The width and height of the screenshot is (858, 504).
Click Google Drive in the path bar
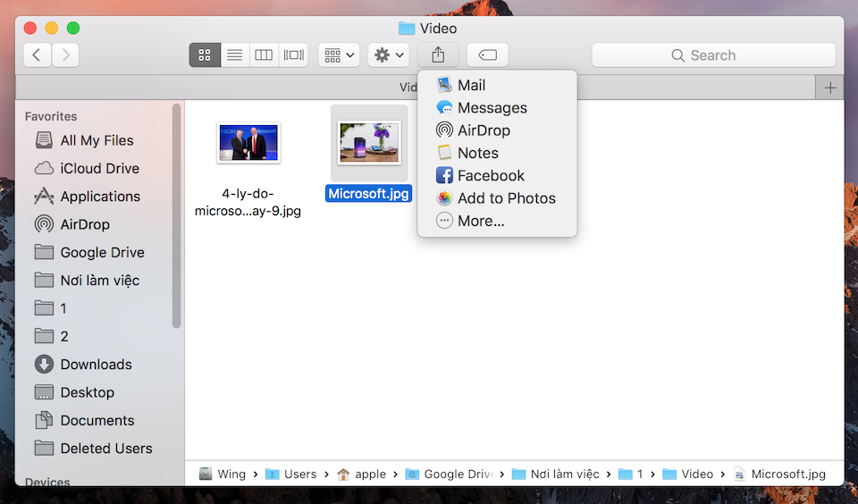[x=450, y=474]
